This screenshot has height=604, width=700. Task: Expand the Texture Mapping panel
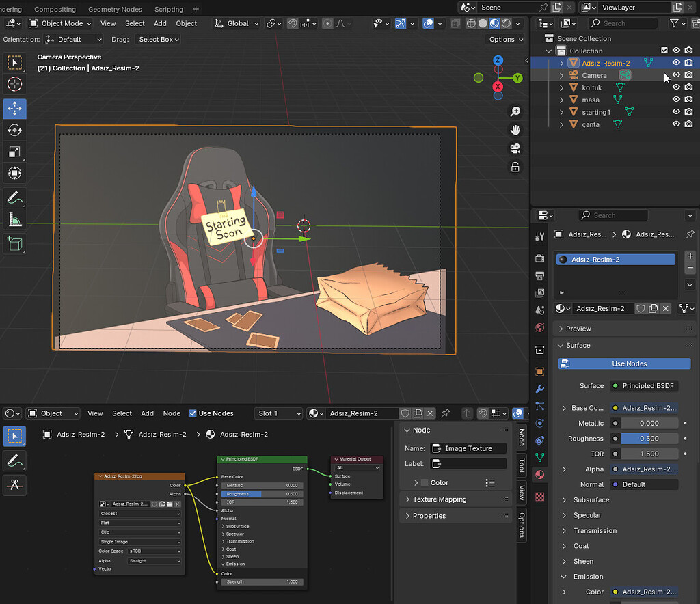pos(456,499)
